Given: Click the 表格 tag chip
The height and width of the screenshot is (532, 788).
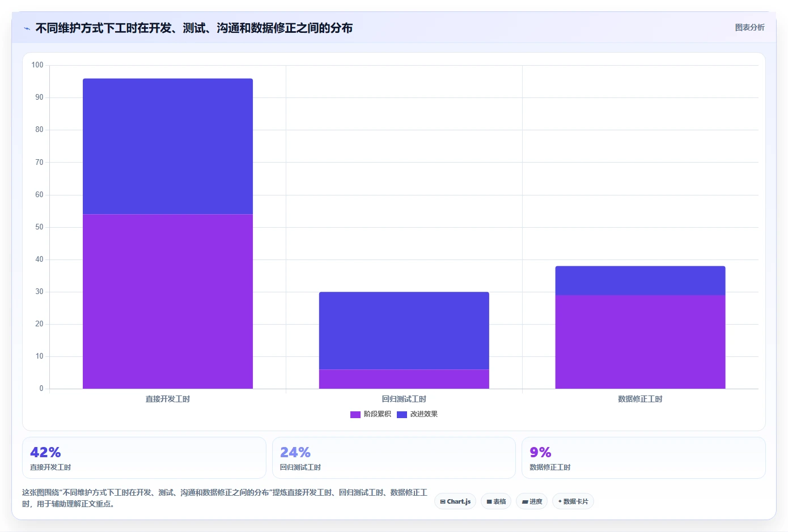Looking at the screenshot, I should coord(496,501).
